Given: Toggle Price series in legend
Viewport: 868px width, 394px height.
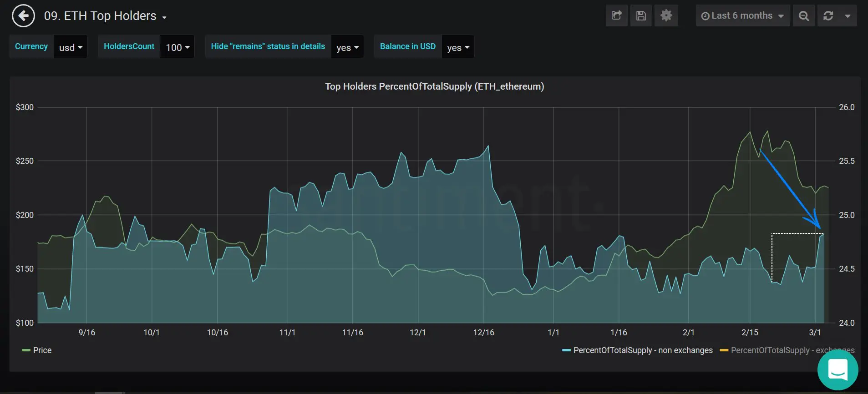Looking at the screenshot, I should click(42, 350).
